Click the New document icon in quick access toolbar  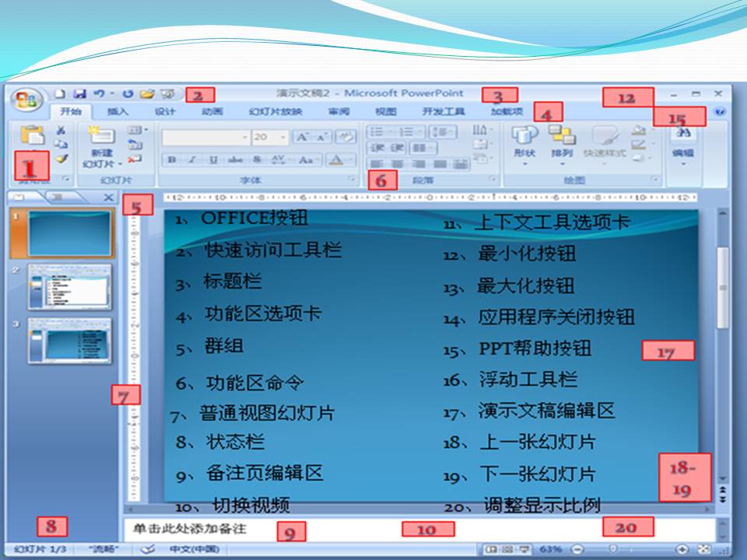[60, 94]
